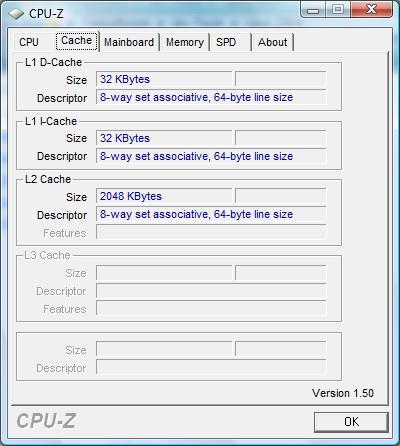Click the L1 D-Cache size field
400x446 pixels.
(x=164, y=79)
